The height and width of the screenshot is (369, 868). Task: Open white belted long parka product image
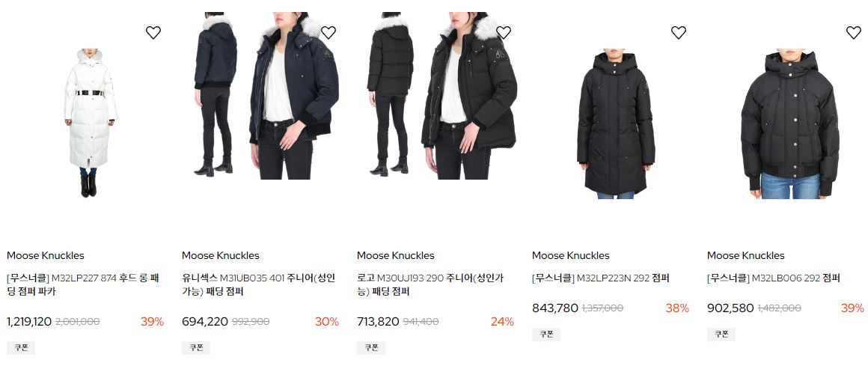[x=91, y=123]
